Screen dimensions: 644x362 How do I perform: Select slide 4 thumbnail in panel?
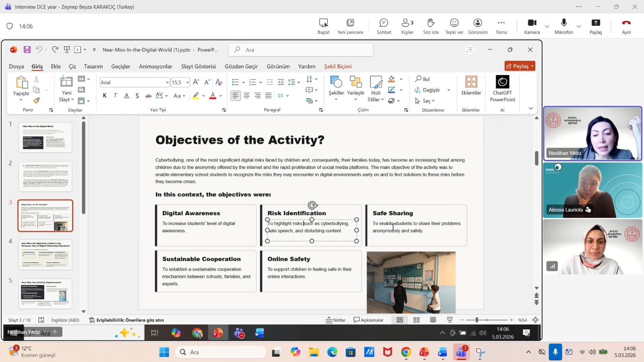(x=45, y=255)
